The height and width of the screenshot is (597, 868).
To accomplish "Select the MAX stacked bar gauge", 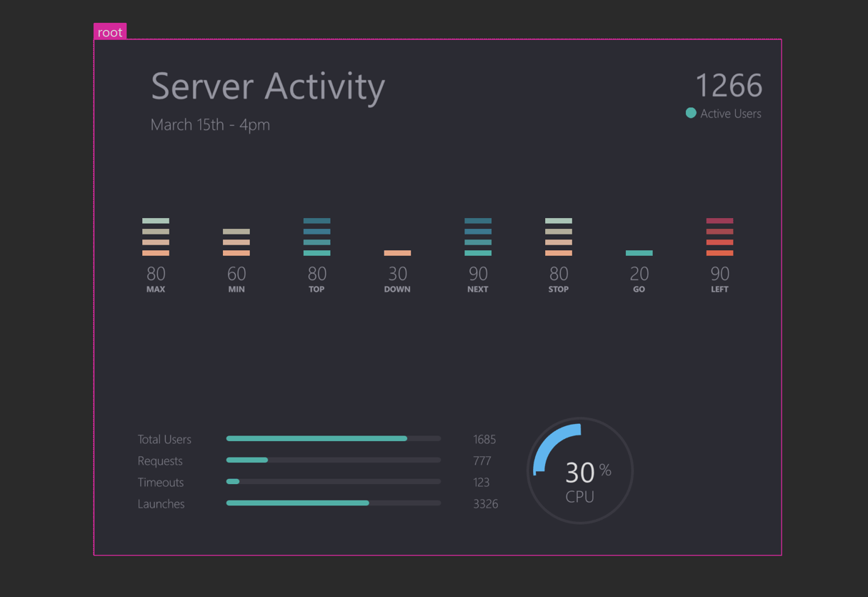I will point(156,237).
